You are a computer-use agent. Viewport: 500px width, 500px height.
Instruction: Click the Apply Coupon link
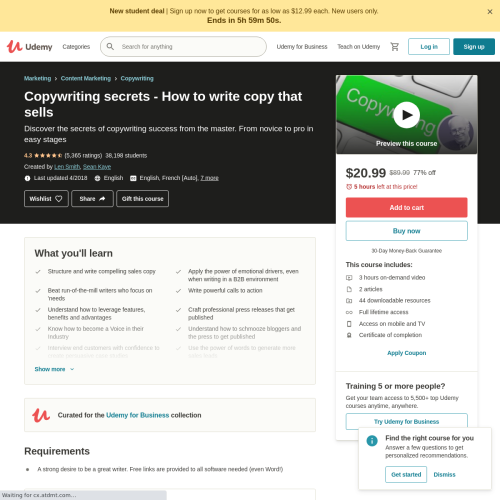click(x=406, y=353)
